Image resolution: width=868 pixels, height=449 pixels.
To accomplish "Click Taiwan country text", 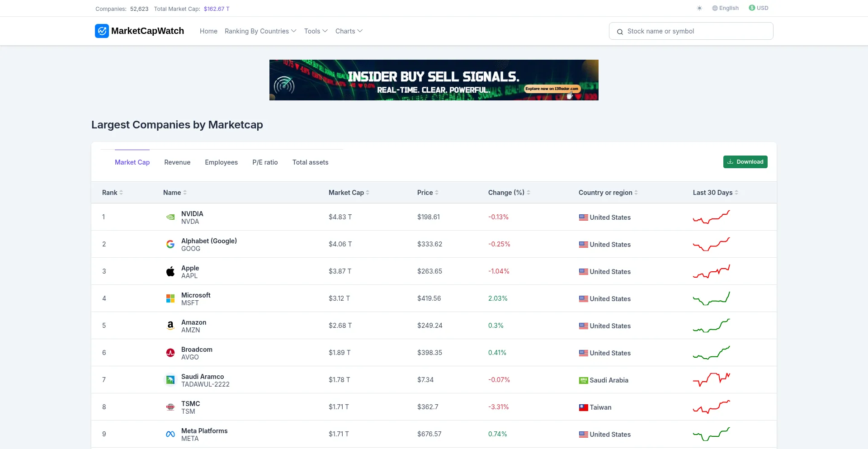I will (600, 407).
